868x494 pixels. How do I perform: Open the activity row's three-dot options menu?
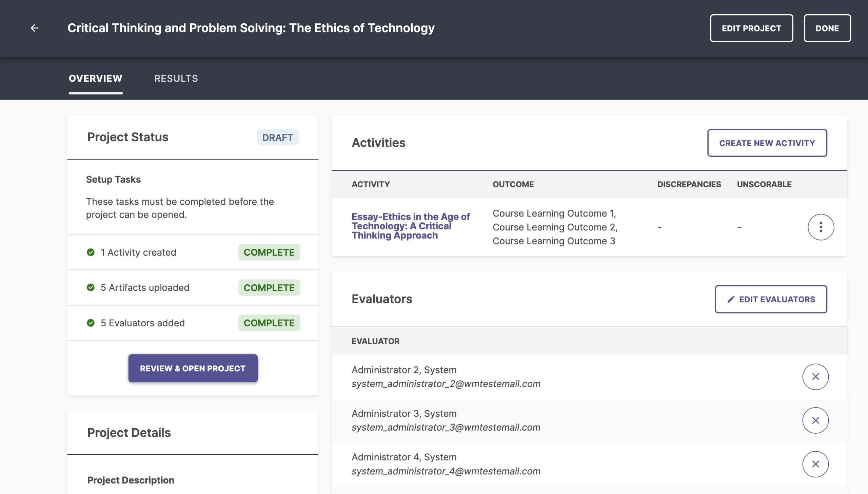pos(821,227)
